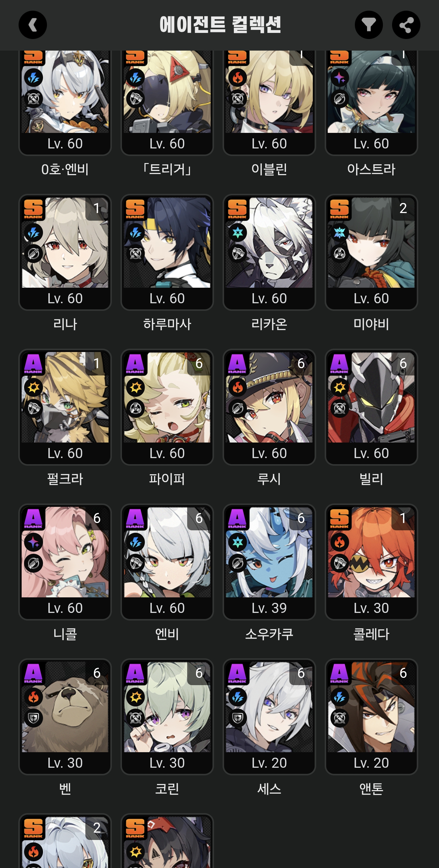Click the ice element icon on 리카온
This screenshot has height=868, width=439.
coord(237,233)
